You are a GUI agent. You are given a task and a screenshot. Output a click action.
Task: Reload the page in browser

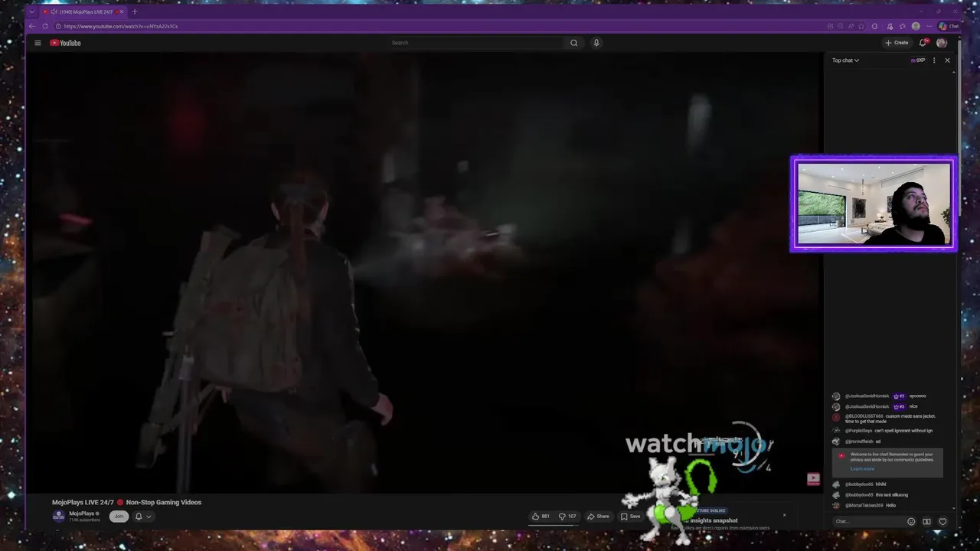click(45, 26)
